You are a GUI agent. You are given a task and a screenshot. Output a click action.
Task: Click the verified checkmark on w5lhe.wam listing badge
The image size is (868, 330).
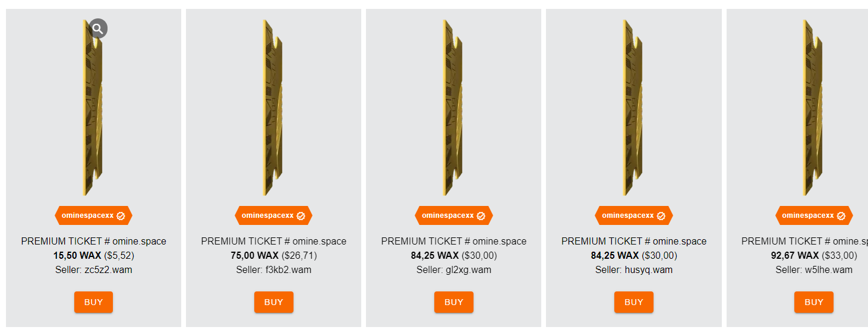click(x=841, y=216)
